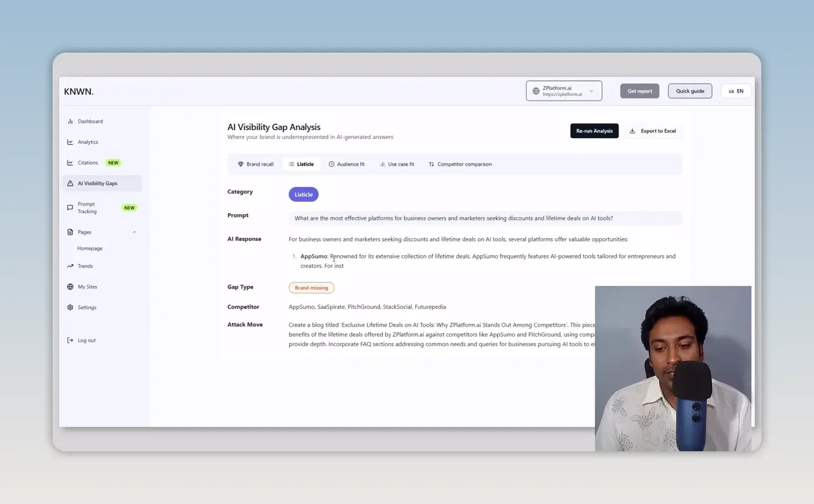Collapse the Pages section chevron

coord(134,232)
